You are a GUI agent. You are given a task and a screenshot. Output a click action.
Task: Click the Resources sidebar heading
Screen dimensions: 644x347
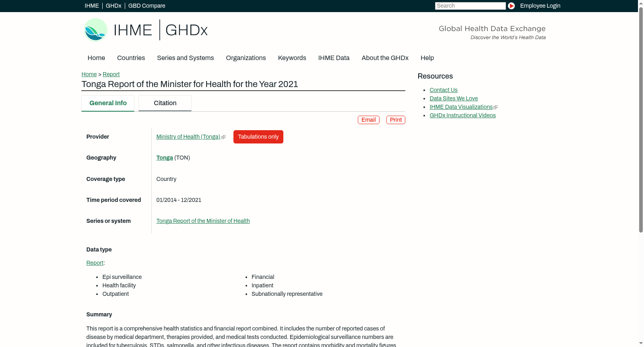pos(435,77)
